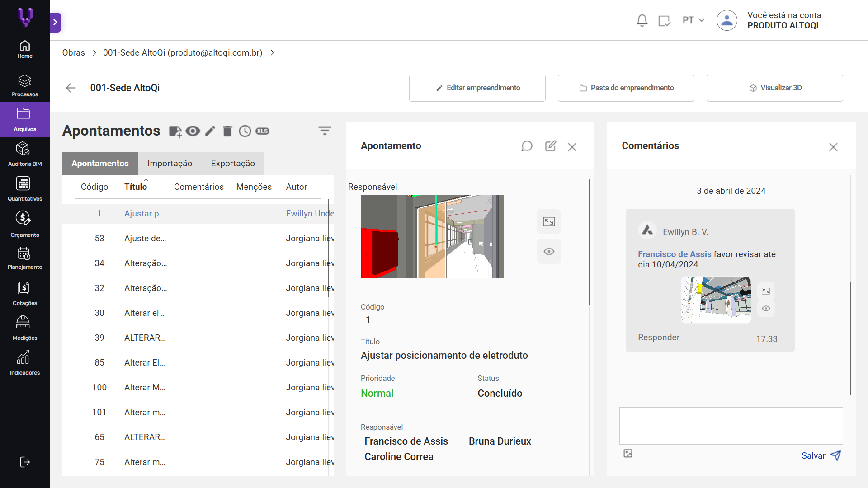Switch to Exportação tab
The height and width of the screenshot is (488, 868).
(233, 163)
